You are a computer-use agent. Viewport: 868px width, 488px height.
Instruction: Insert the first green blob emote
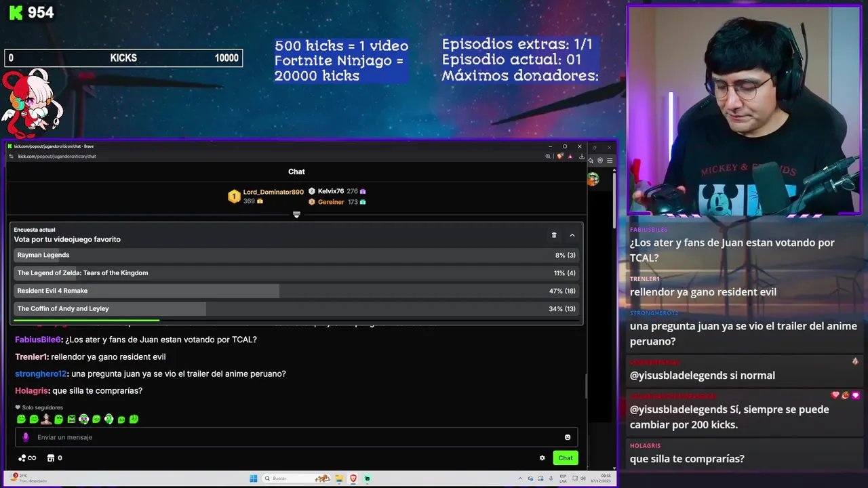[x=21, y=420]
